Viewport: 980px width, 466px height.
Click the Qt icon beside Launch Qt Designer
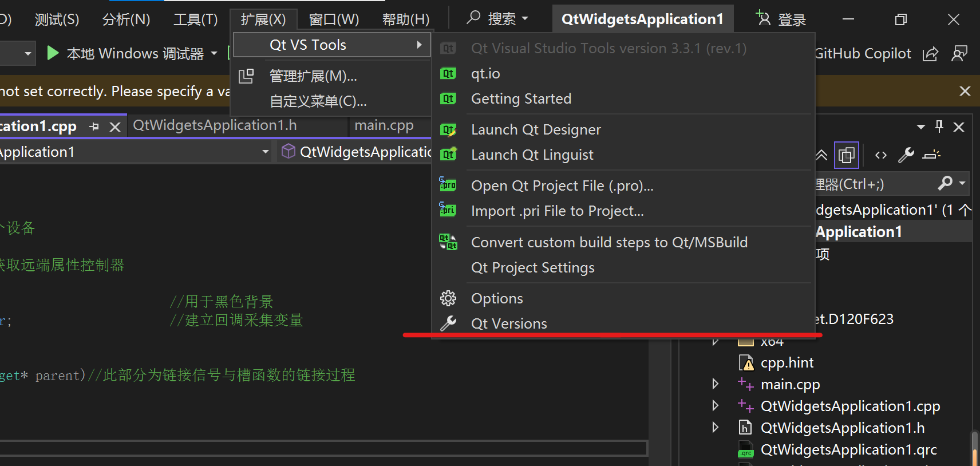click(448, 130)
